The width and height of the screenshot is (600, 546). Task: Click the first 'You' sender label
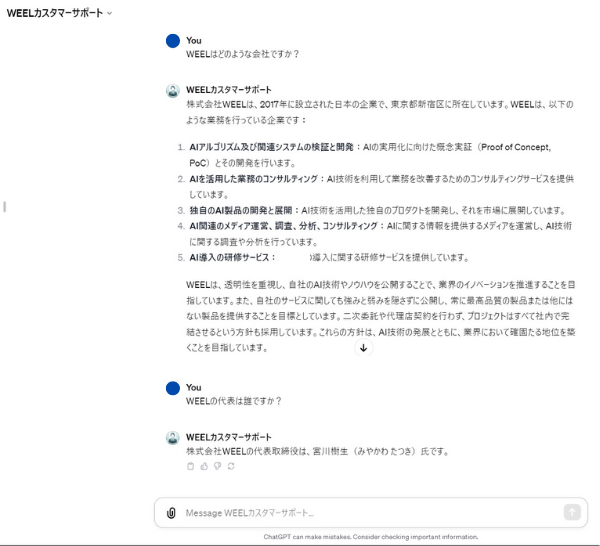coord(194,41)
